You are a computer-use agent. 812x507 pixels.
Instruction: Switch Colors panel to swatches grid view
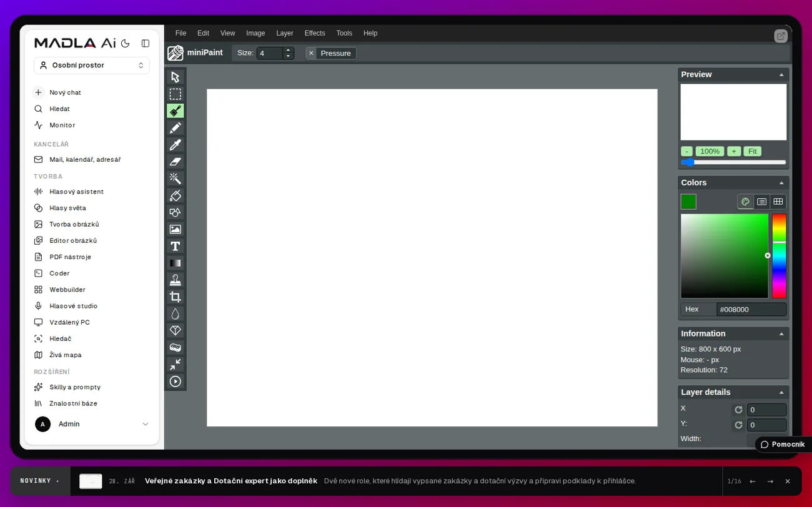[778, 202]
